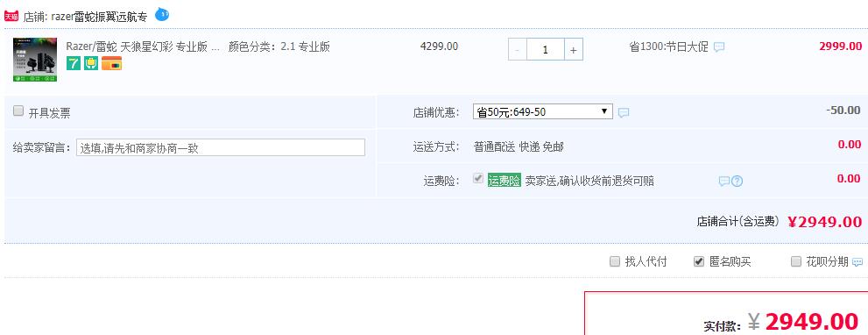Open the 店铺优惠 省50元 dropdown

(542, 111)
